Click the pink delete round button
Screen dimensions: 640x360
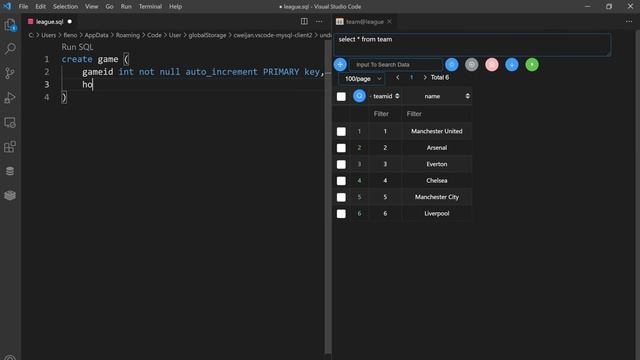click(492, 64)
